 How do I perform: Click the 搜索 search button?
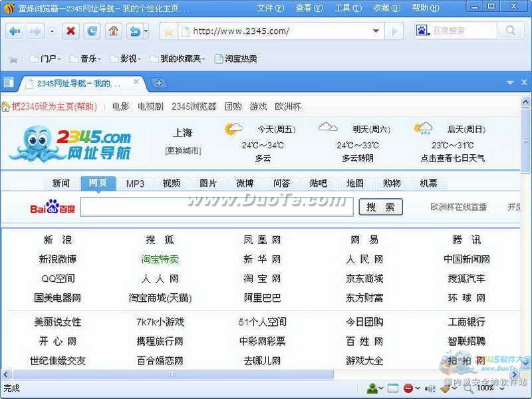click(x=380, y=207)
